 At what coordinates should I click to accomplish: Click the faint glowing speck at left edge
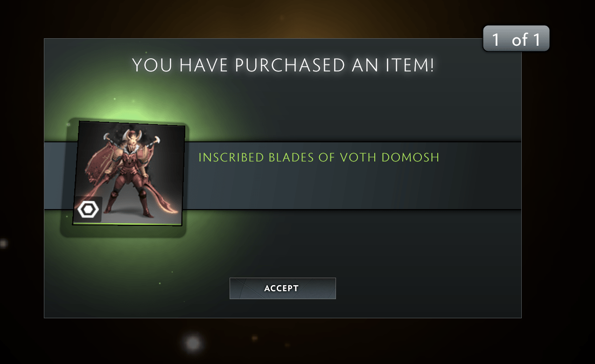click(x=4, y=244)
